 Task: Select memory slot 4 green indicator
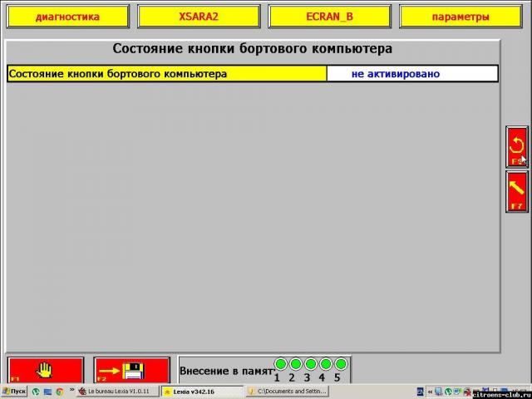point(325,364)
